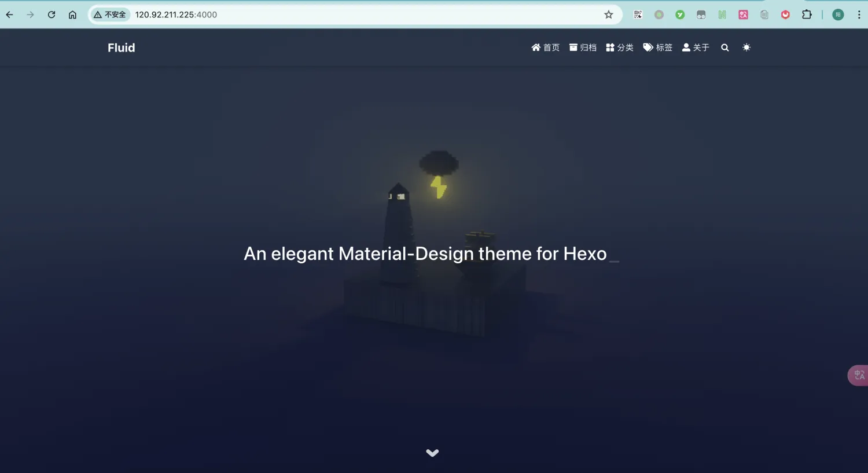Reload the current page
This screenshot has width=868, height=473.
point(52,14)
